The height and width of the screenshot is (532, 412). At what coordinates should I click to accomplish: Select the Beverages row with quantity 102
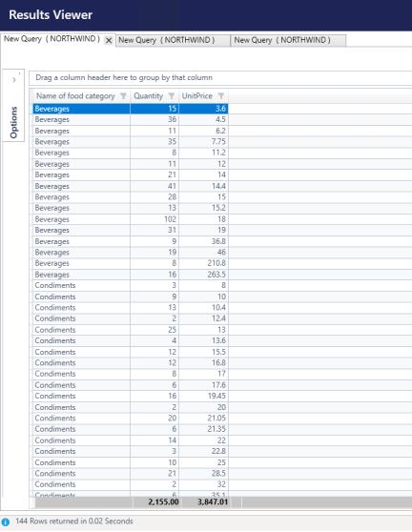tap(131, 219)
